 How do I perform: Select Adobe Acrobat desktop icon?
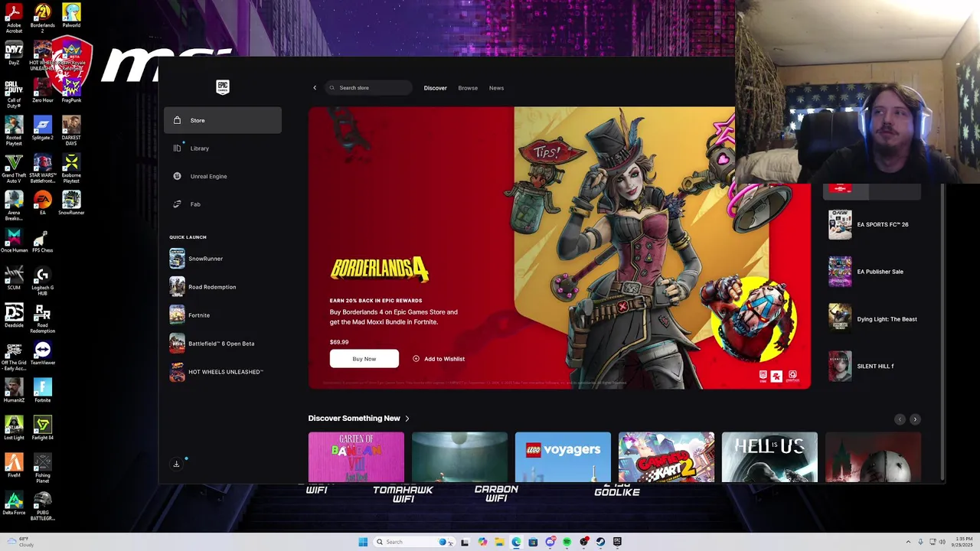coord(14,18)
